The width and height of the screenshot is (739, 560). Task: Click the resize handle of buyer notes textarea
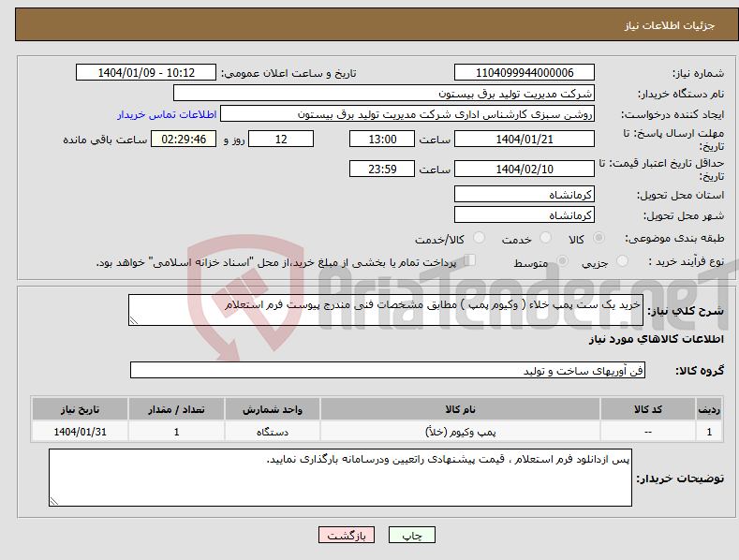pyautogui.click(x=53, y=502)
